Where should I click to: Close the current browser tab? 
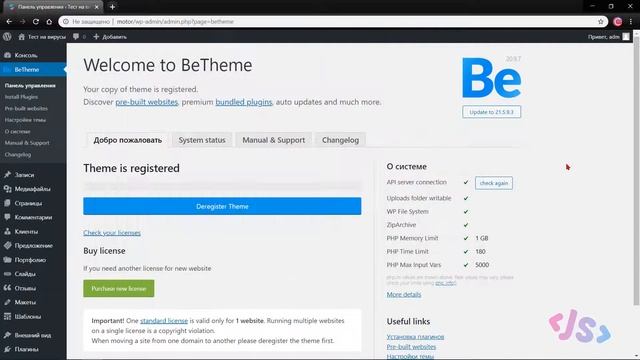97,7
